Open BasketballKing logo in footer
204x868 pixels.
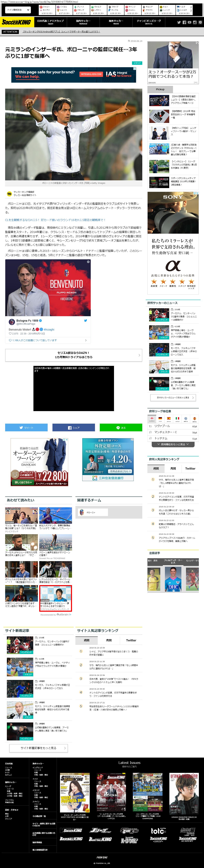(x=100, y=839)
